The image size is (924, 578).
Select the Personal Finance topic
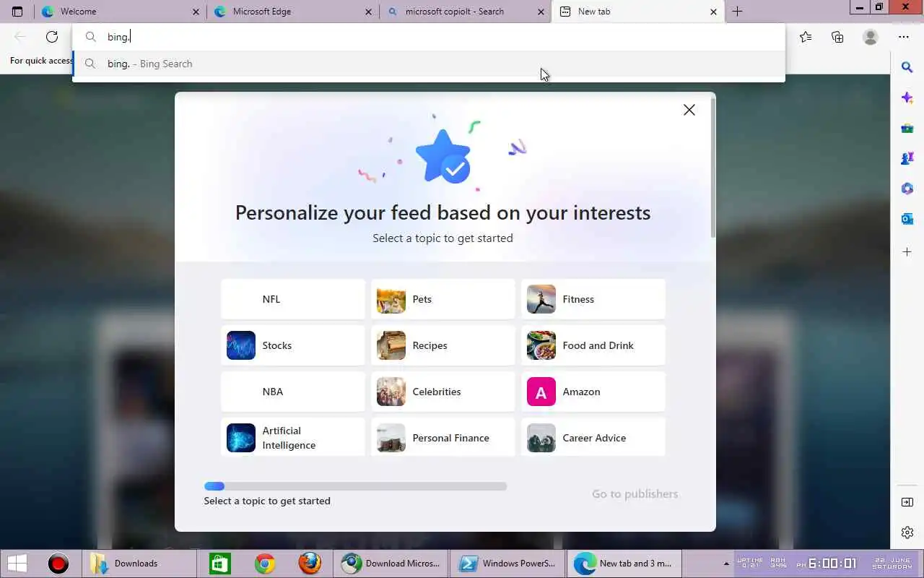tap(443, 437)
